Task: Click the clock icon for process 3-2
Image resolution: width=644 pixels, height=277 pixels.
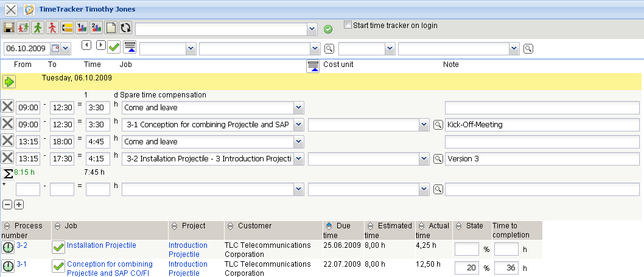Action: coord(8,248)
